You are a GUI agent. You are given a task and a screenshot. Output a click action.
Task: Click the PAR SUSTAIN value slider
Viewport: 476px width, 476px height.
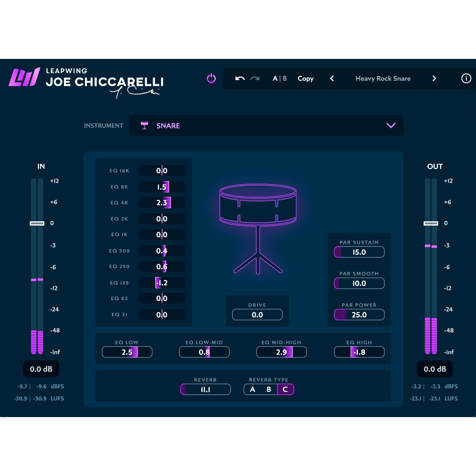tap(359, 252)
